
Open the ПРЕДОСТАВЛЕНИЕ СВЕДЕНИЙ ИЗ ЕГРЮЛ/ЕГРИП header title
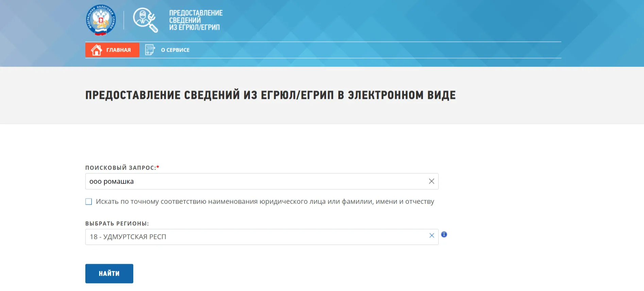tap(196, 20)
